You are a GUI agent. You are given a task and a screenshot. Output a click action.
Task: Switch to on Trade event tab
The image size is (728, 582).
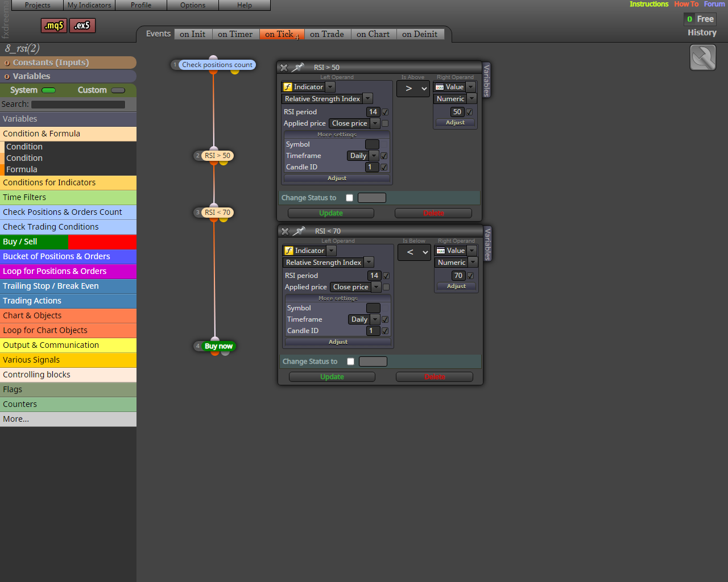point(327,34)
